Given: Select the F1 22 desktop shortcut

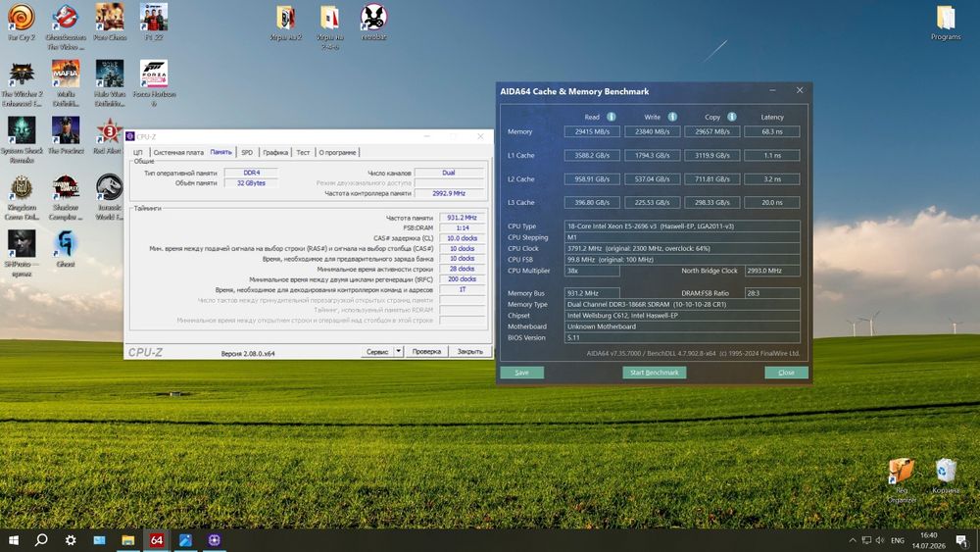Looking at the screenshot, I should pyautogui.click(x=154, y=23).
